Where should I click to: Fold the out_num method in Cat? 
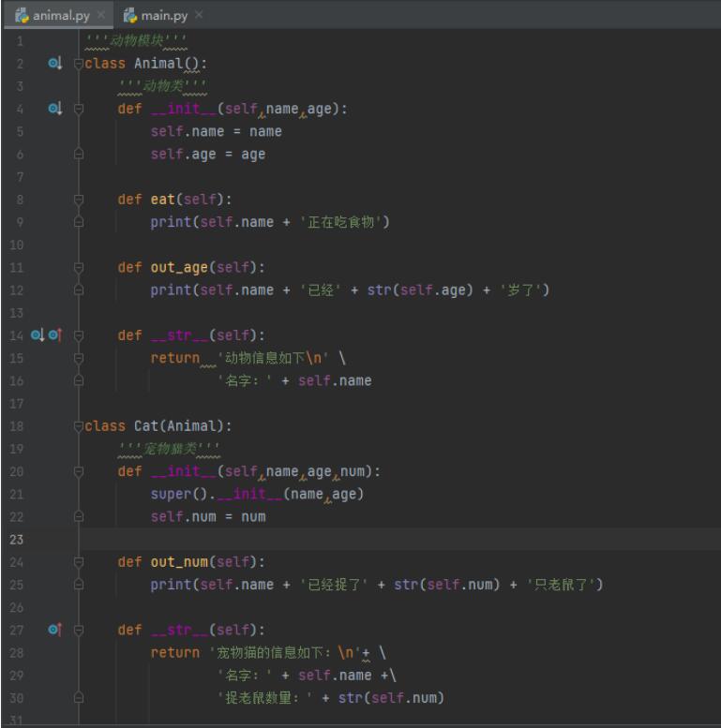[x=79, y=562]
